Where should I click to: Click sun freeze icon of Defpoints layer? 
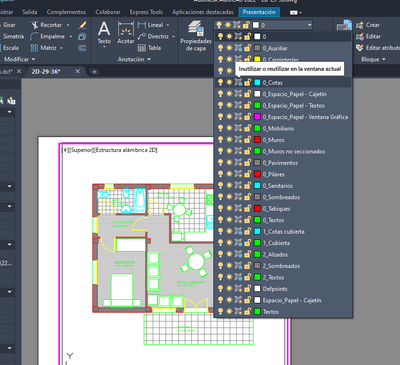click(229, 289)
